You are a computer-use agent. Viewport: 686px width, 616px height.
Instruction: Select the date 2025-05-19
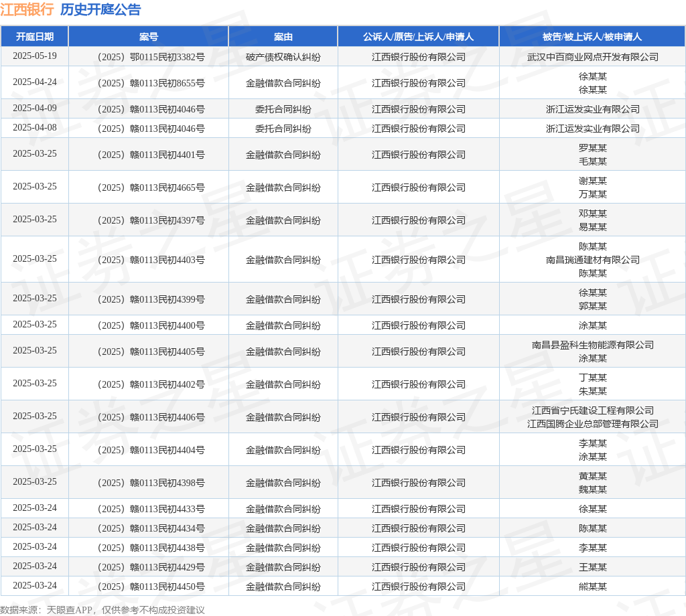click(x=35, y=56)
